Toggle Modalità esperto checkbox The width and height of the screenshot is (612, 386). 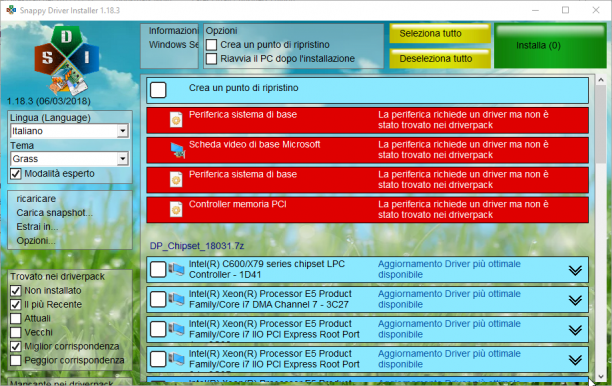pyautogui.click(x=16, y=174)
